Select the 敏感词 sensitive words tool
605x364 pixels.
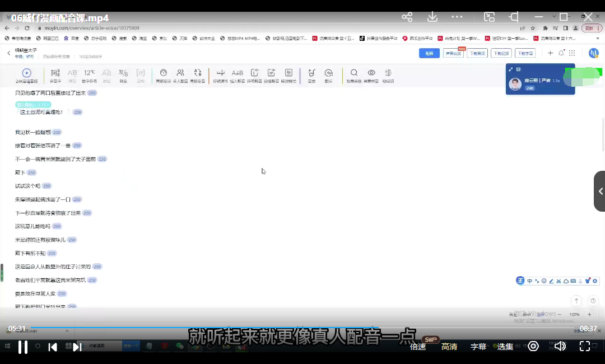388,76
